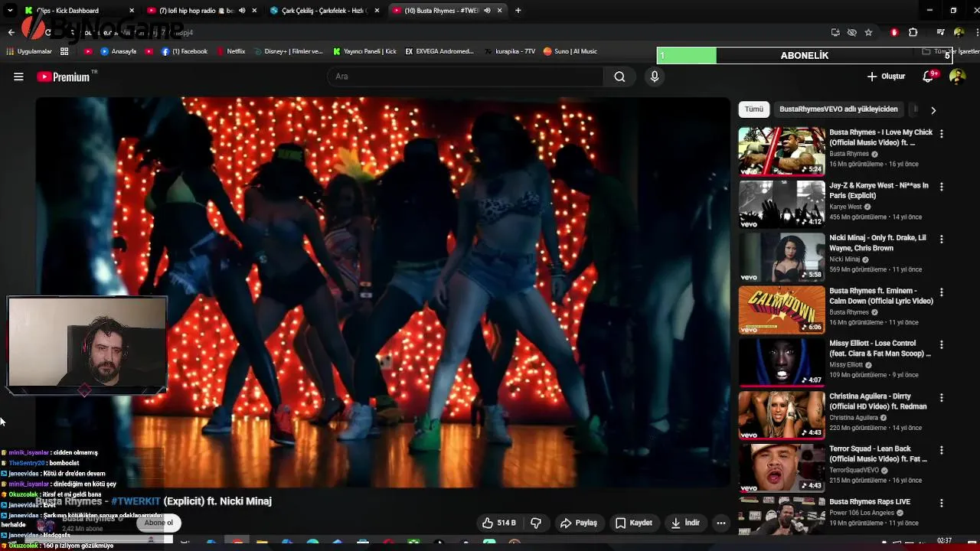This screenshot has width=980, height=551.
Task: Bookmark this page with the star icon
Action: (x=868, y=32)
